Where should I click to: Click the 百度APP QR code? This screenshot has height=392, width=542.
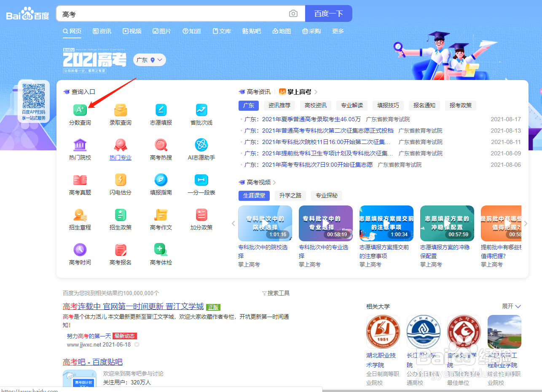click(x=34, y=96)
